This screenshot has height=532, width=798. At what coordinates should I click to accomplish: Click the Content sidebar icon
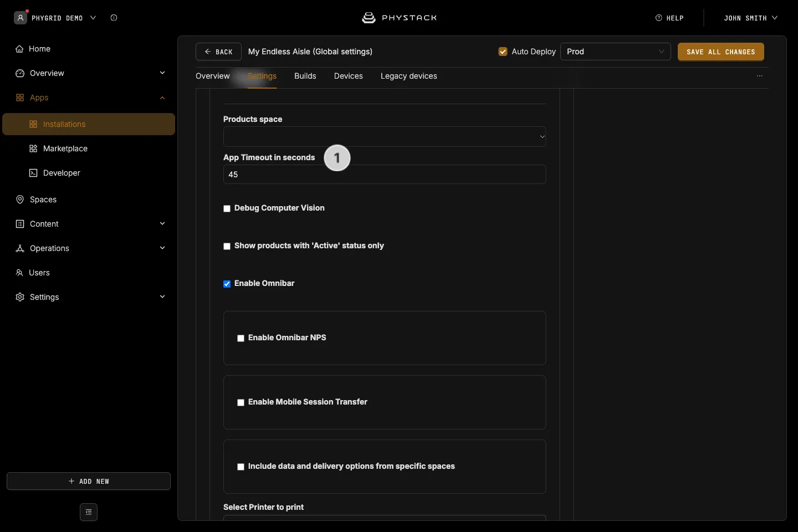[x=20, y=224]
